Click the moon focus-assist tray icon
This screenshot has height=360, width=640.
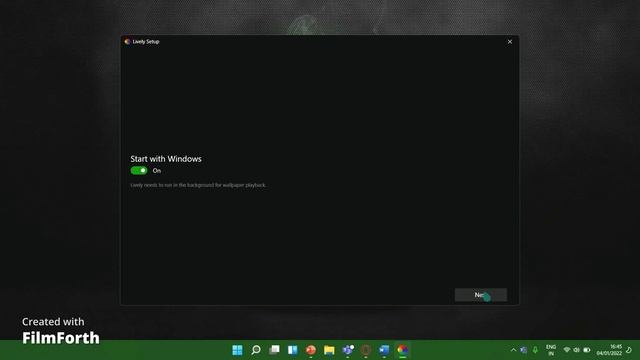click(629, 350)
